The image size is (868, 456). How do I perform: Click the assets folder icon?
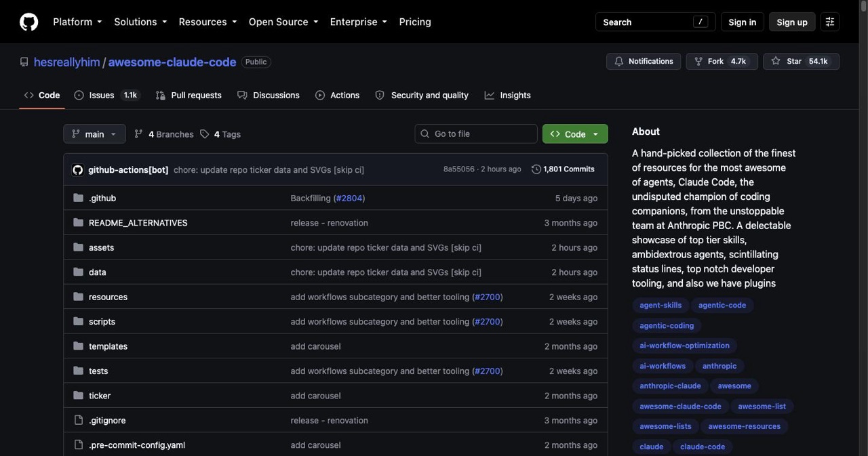point(78,247)
